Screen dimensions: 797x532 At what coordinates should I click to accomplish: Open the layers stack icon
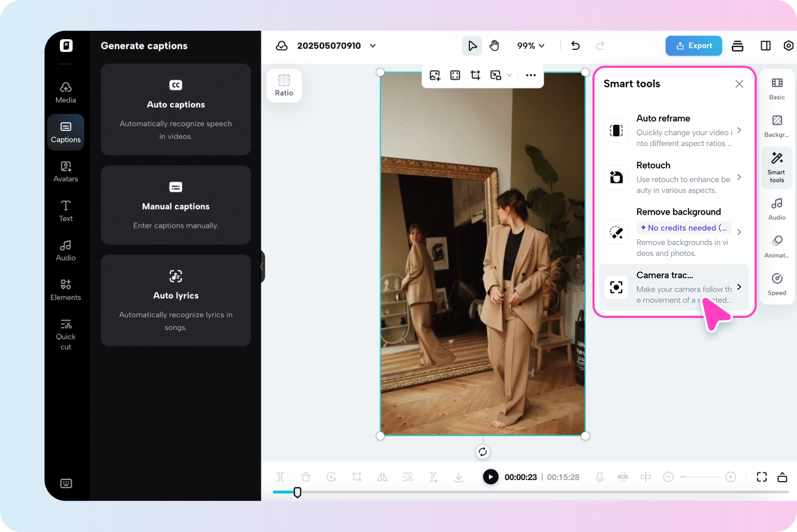[x=737, y=46]
